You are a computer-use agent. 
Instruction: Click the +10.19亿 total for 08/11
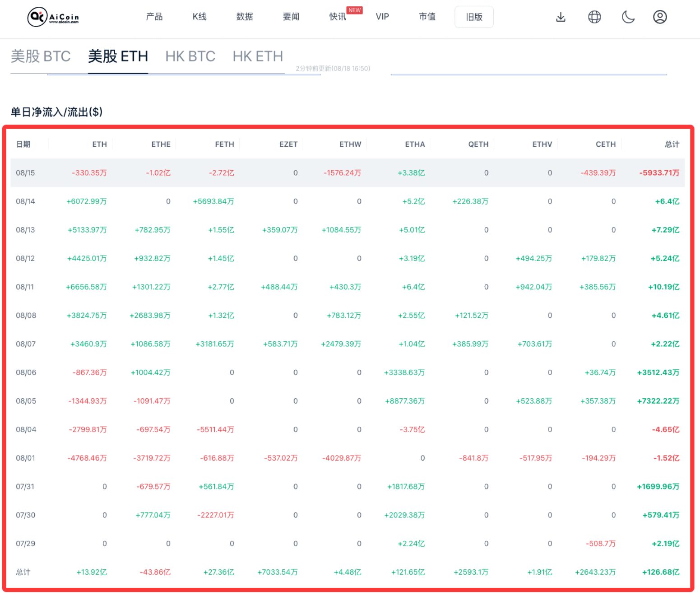coord(664,286)
